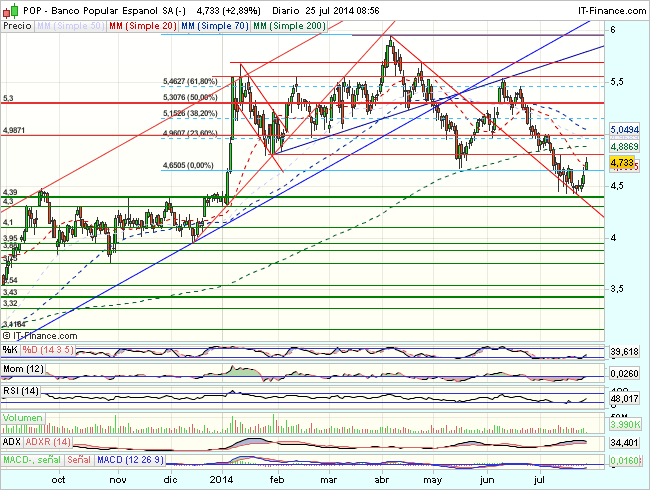Screen dimensions: 650x490
Task: Click the mar date axis label
Action: (x=329, y=480)
